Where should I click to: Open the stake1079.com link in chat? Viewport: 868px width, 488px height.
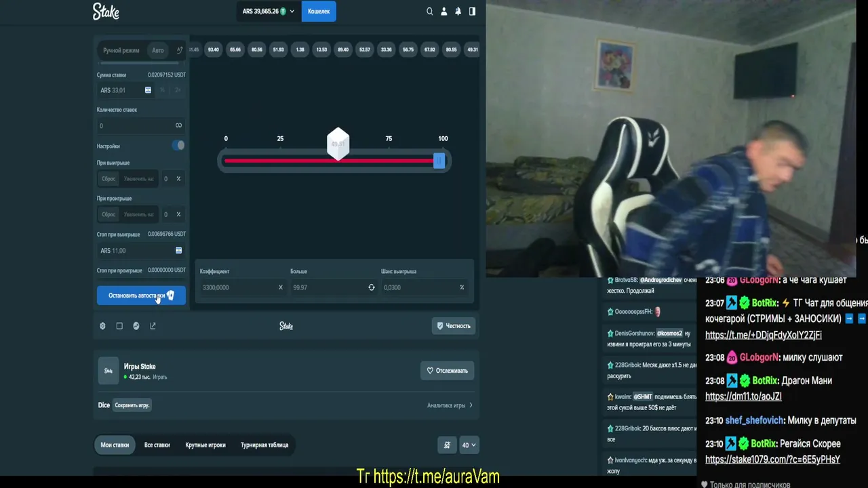coord(772,460)
